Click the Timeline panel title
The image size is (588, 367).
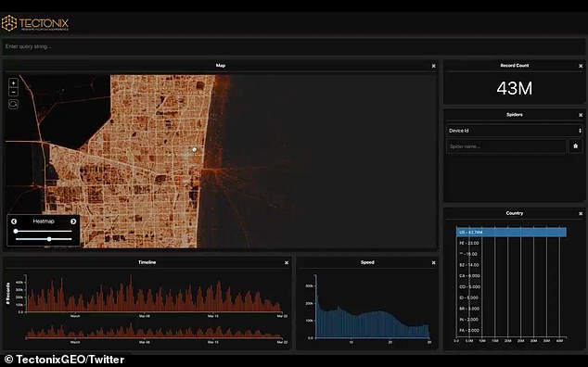pyautogui.click(x=147, y=262)
